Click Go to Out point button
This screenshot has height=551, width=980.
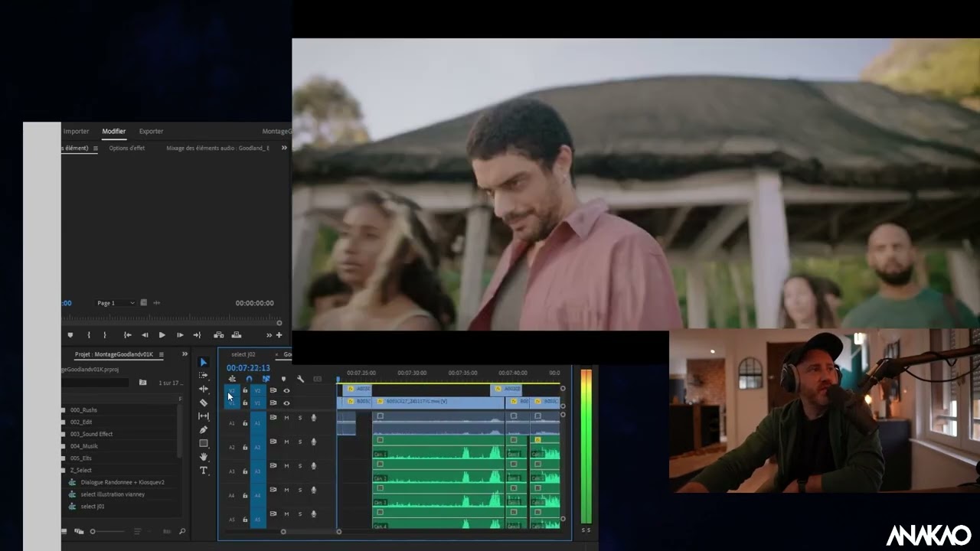tap(197, 334)
